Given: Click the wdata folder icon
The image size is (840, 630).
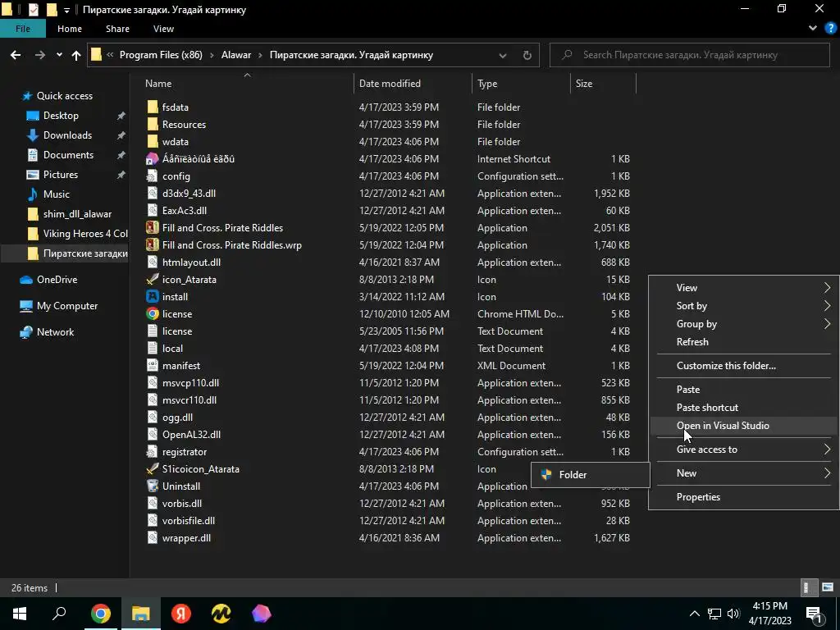Looking at the screenshot, I should pos(153,141).
